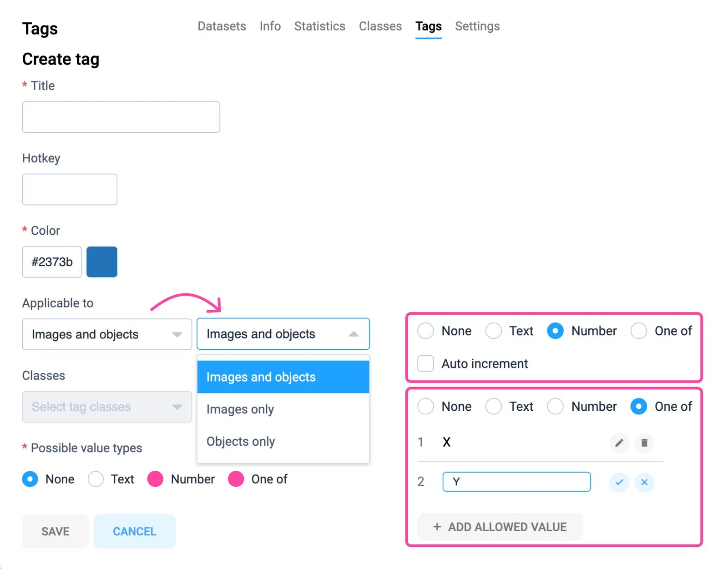Screen dimensions: 728x569
Task: Select the Number radio in the top group
Action: click(x=555, y=331)
